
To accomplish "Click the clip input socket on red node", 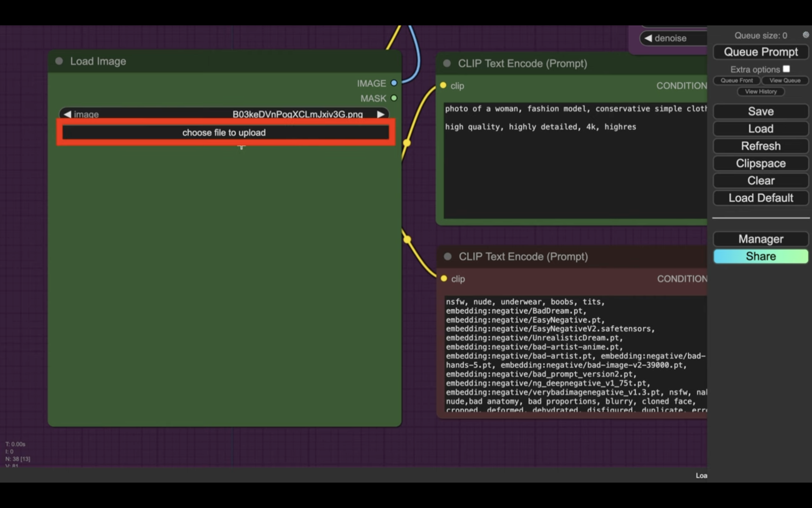I will [x=444, y=279].
